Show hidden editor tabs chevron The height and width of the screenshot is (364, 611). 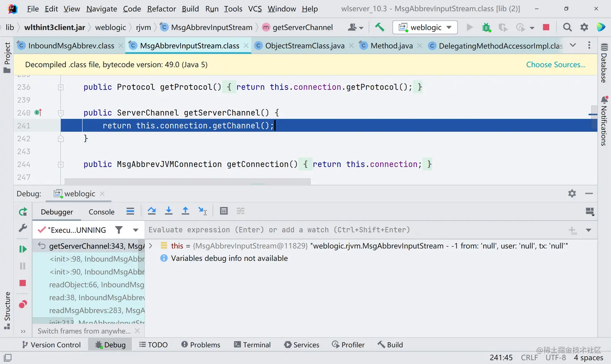[x=573, y=45]
